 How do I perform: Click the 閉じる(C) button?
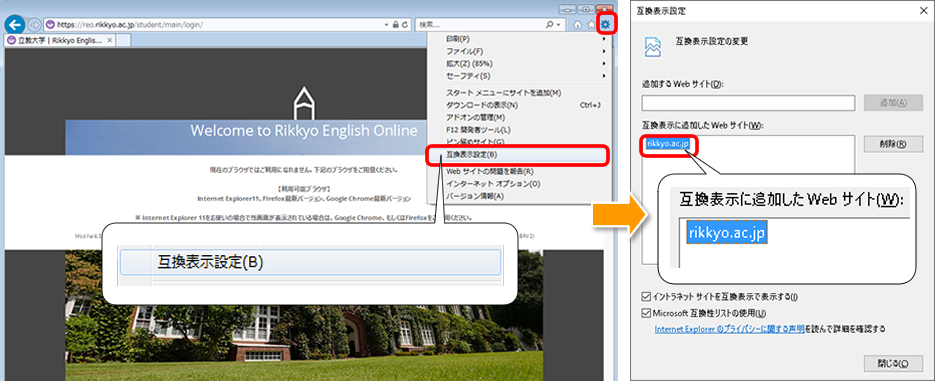[x=893, y=363]
